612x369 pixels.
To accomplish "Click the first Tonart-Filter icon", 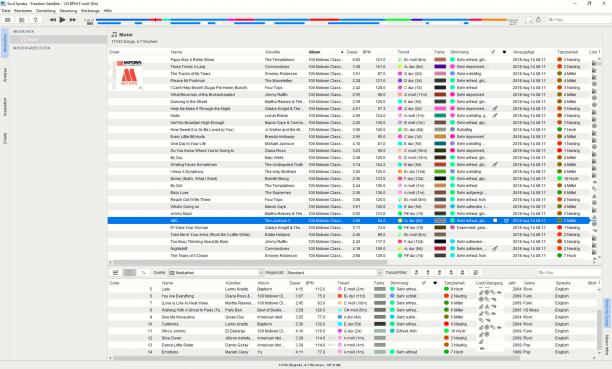I will tap(416, 273).
